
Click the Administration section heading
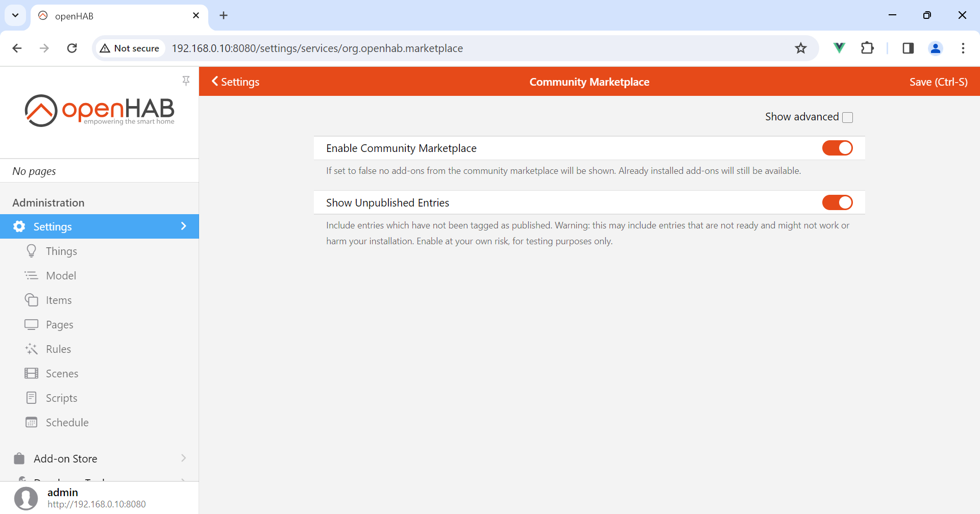(48, 202)
